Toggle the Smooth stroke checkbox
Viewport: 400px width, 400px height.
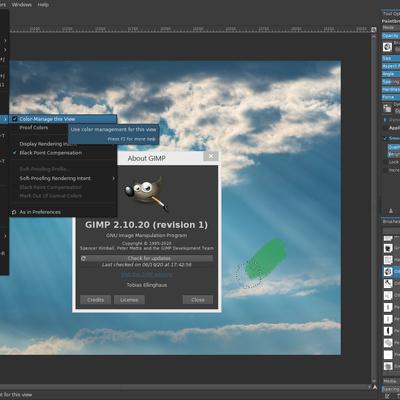click(385, 138)
